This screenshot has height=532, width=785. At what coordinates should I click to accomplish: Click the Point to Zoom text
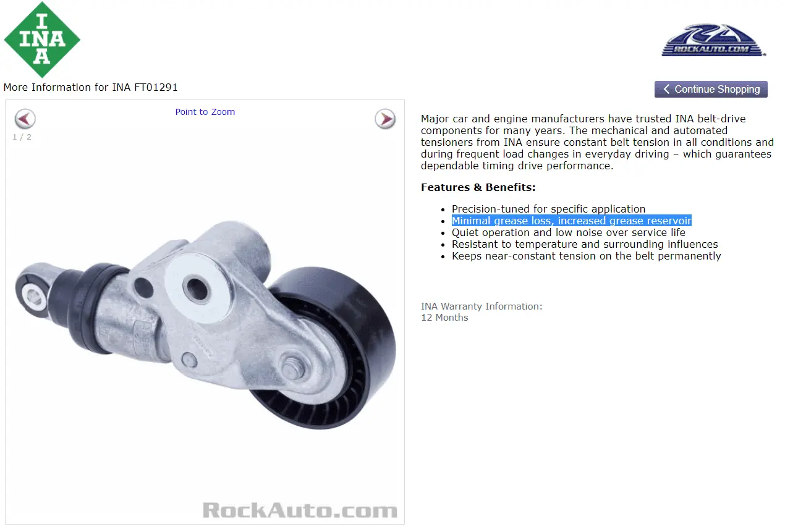[x=205, y=112]
